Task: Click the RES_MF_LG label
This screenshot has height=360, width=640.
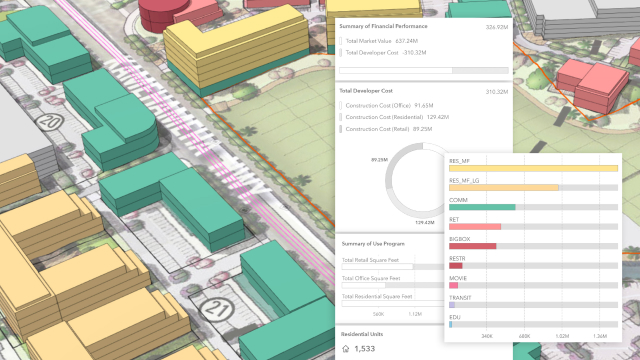Action: pyautogui.click(x=464, y=181)
